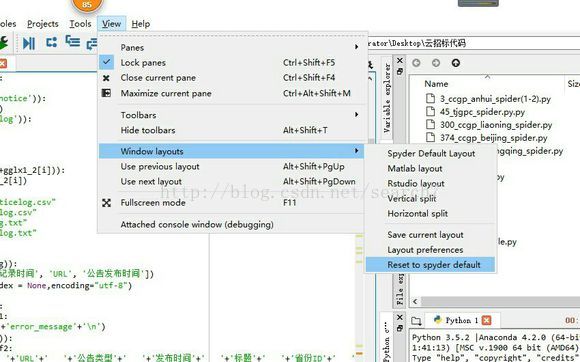580x362 pixels.
Task: Click Reset to spyder default
Action: click(x=431, y=265)
